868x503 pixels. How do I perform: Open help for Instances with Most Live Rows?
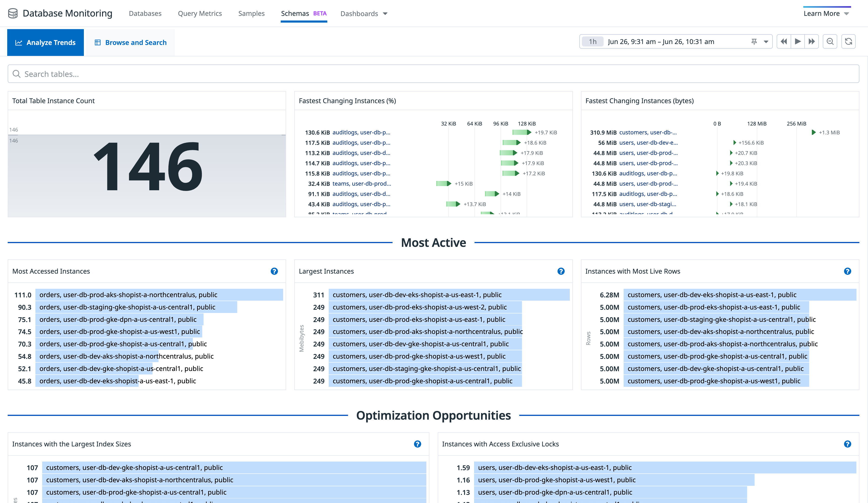pos(847,271)
